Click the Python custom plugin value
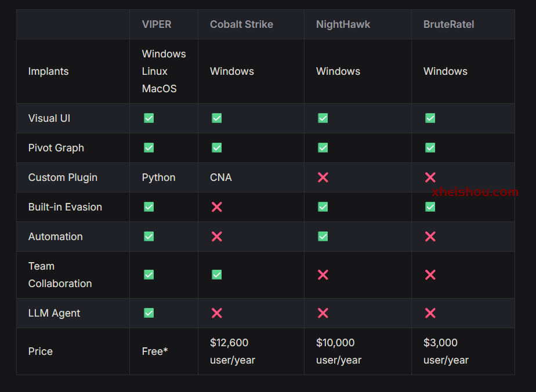536x392 pixels. [x=158, y=177]
